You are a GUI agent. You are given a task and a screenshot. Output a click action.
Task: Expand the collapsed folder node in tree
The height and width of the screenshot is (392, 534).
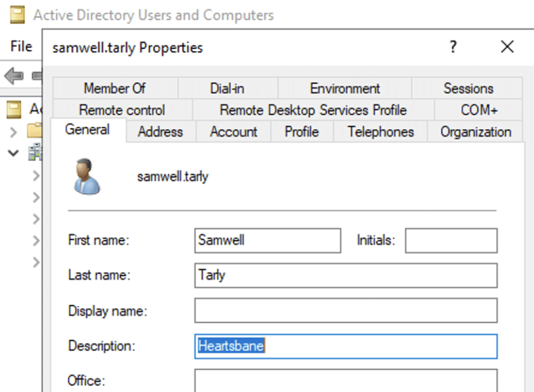[x=14, y=132]
